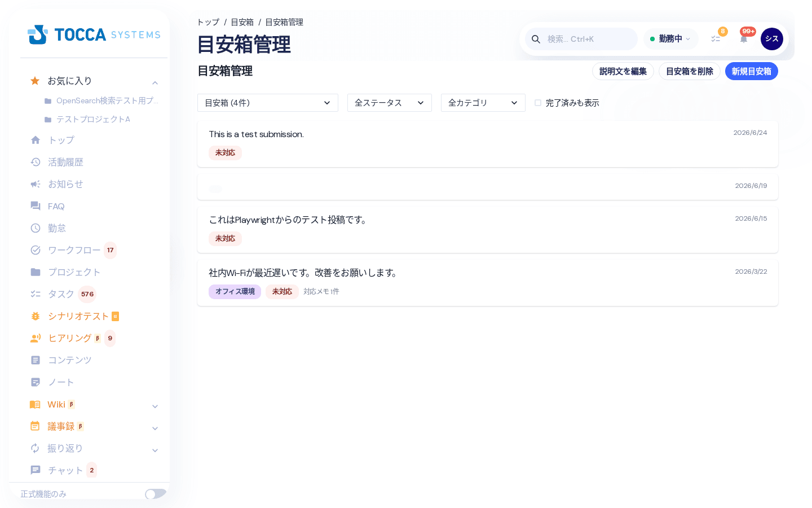Click the 対応メモ1件 text
The image size is (812, 508).
pyautogui.click(x=321, y=292)
